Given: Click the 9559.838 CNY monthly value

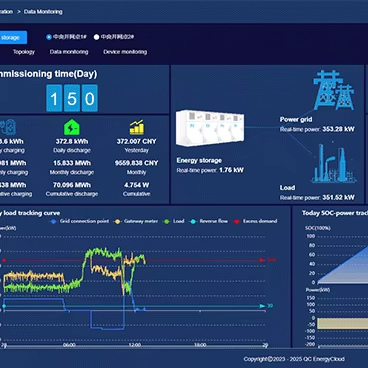Looking at the screenshot, I should tap(137, 163).
